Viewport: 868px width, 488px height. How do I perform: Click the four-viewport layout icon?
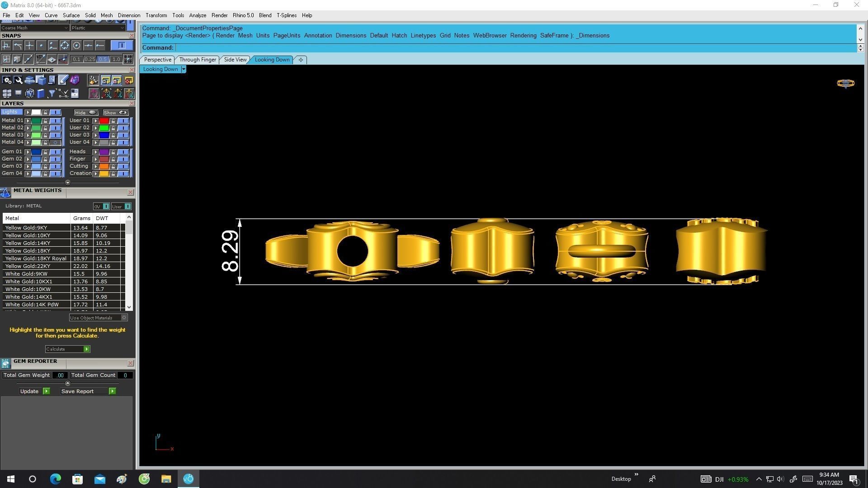click(7, 94)
